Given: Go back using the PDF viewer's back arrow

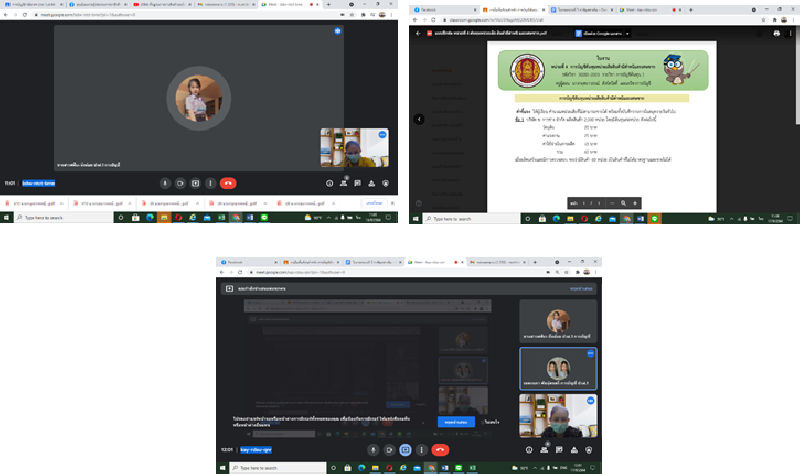Looking at the screenshot, I should [x=419, y=119].
